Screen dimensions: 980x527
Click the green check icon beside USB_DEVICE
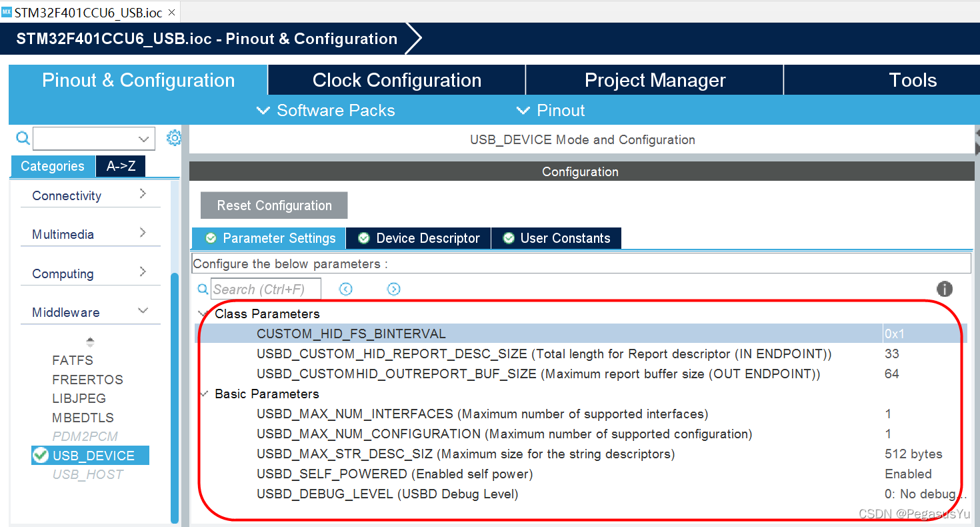point(41,455)
